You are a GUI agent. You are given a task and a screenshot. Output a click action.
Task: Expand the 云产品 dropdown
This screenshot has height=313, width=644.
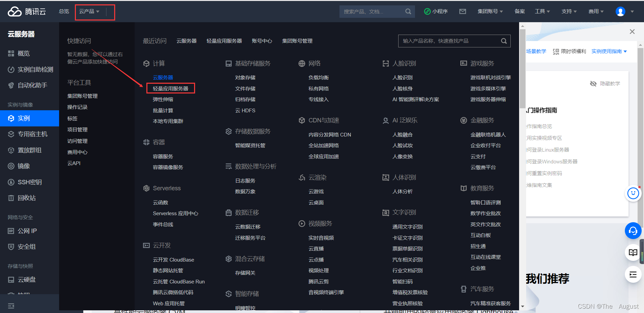[x=89, y=11]
